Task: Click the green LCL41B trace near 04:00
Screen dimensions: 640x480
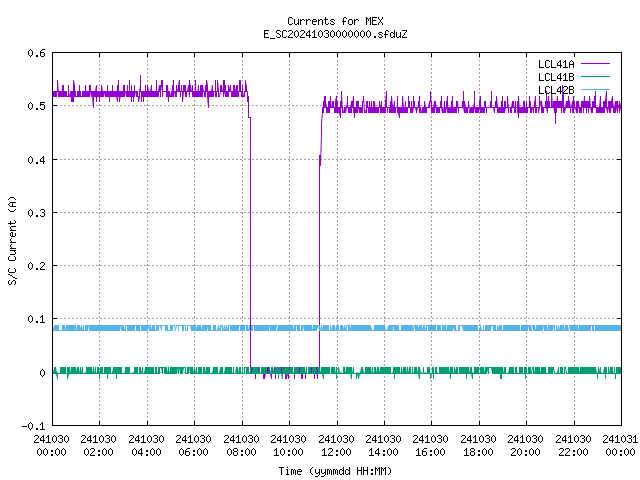Action: tap(147, 371)
